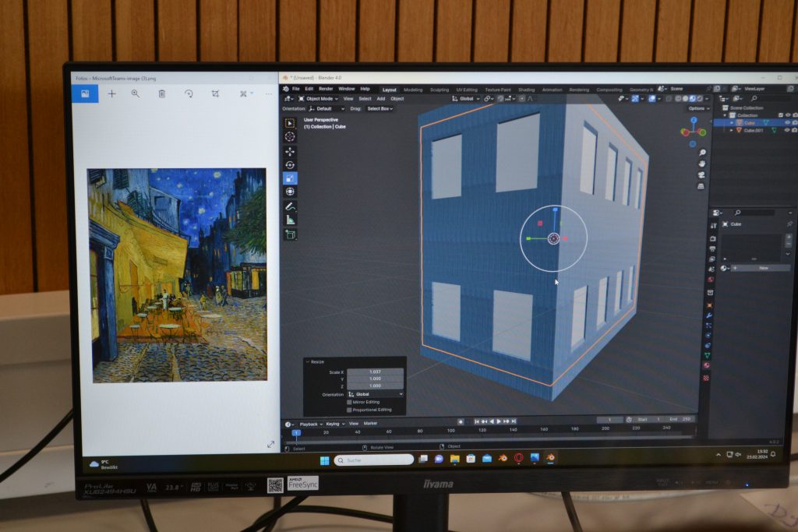Open the timeline Keying menu
The image size is (798, 532).
pyautogui.click(x=335, y=424)
